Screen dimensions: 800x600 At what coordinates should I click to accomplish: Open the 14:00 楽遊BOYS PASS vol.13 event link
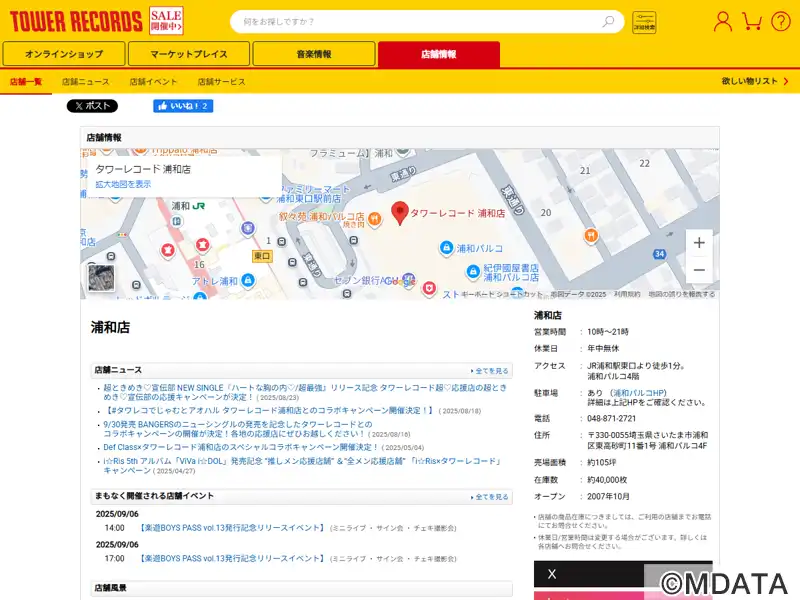[x=233, y=528]
